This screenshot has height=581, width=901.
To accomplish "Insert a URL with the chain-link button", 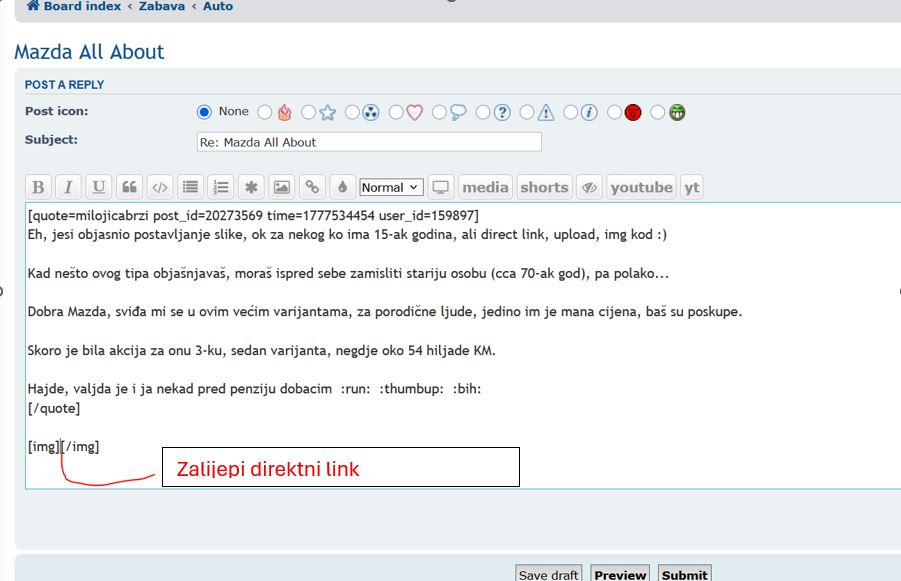I will point(312,187).
